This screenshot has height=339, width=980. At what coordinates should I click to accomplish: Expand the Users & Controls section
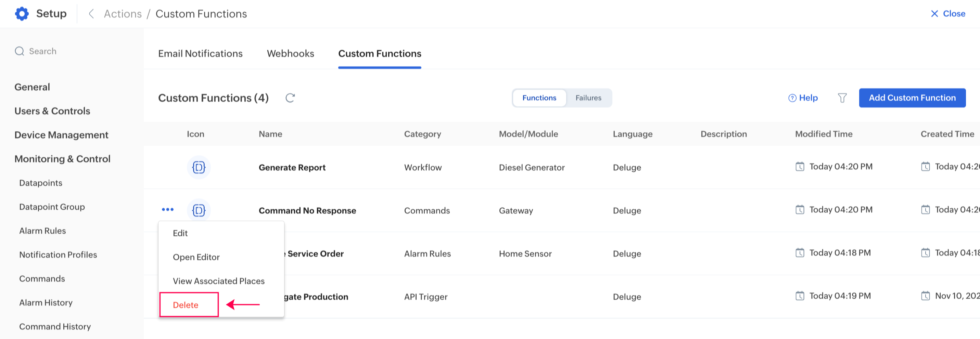52,111
